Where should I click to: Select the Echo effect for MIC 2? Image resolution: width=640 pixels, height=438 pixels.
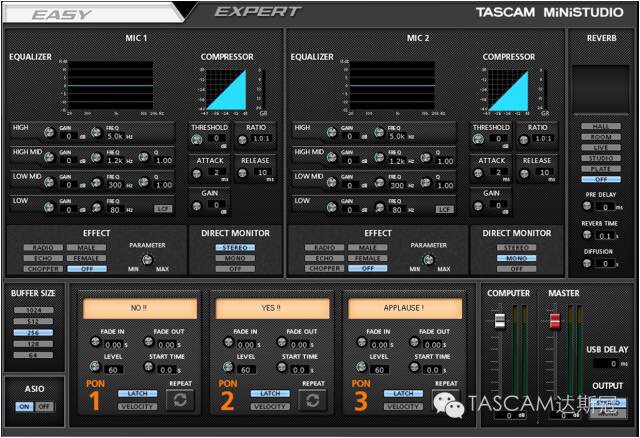click(x=323, y=257)
